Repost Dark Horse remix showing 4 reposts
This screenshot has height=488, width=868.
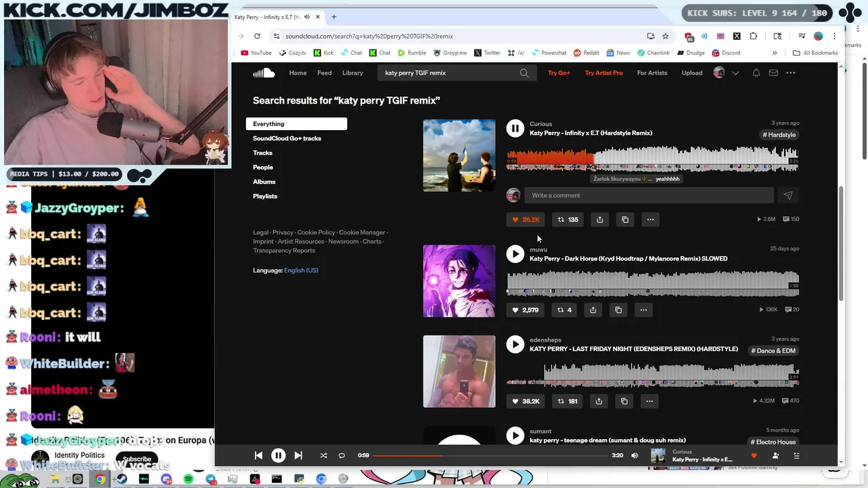(564, 310)
